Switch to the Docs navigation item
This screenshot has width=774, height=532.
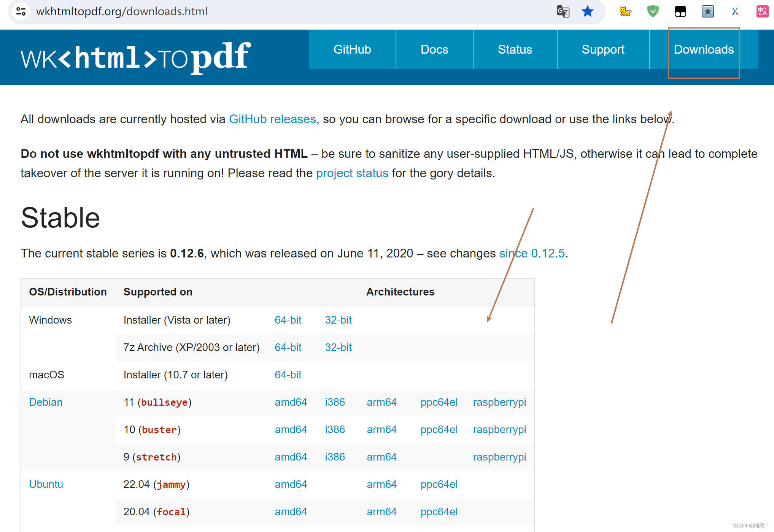(434, 49)
